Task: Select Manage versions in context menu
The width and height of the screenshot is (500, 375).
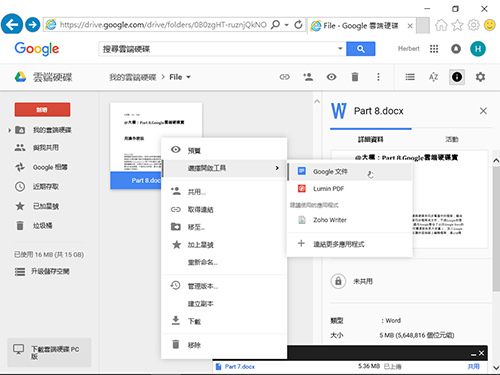Action: tap(224, 286)
